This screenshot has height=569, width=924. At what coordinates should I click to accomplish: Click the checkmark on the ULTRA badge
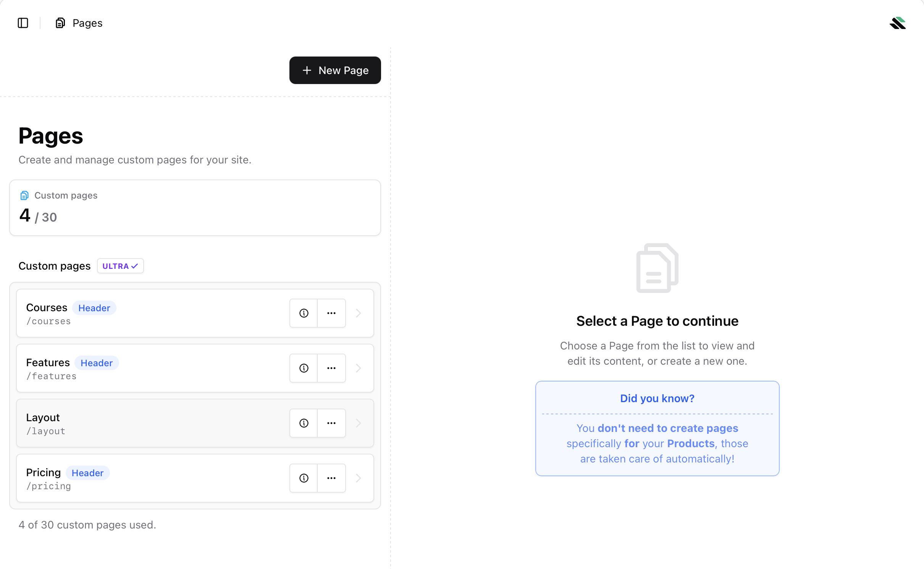[x=134, y=266]
